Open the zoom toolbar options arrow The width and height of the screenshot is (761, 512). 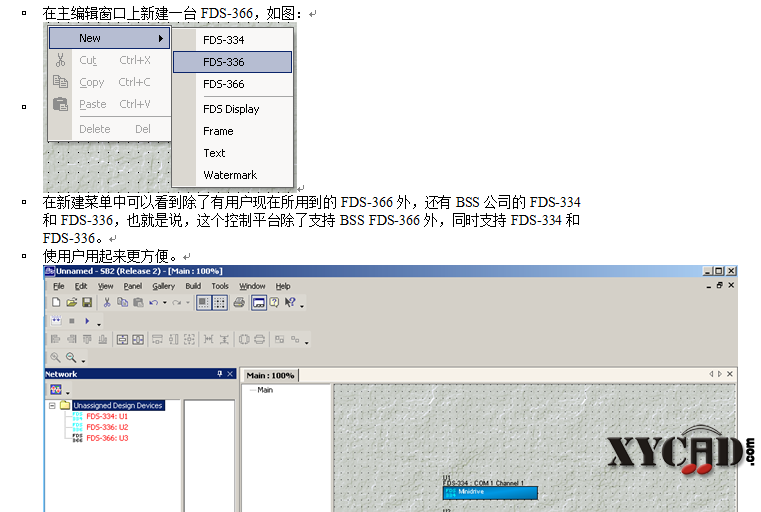point(83,361)
